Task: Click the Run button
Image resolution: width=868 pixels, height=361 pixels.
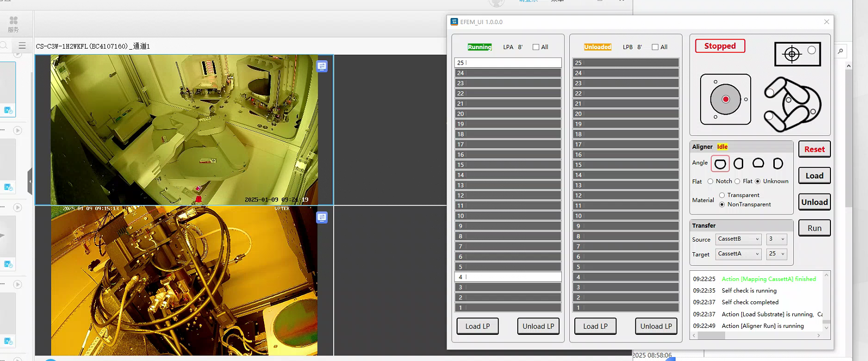Action: coord(814,228)
